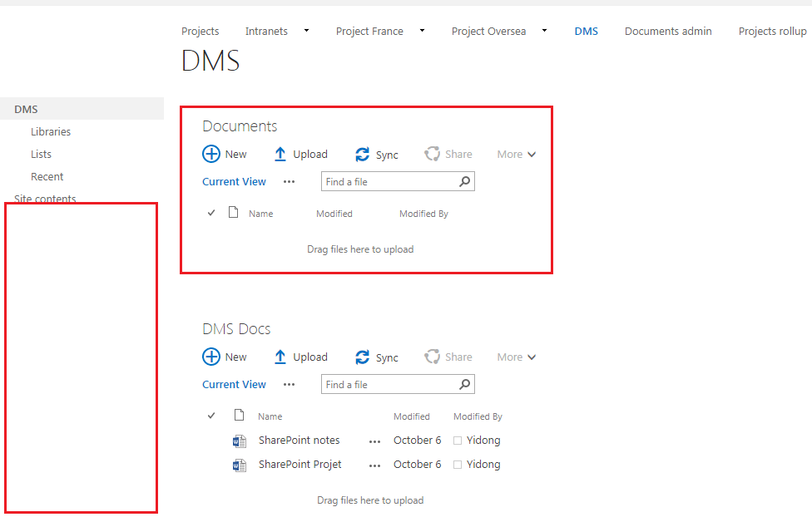
Task: Select the DMS top navigation item
Action: coord(587,31)
